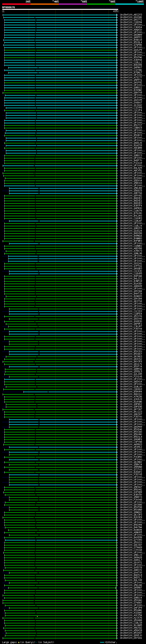The image size is (146, 644).
Task: Select label UniRef100_C1BU78
Action: [x=131, y=211]
